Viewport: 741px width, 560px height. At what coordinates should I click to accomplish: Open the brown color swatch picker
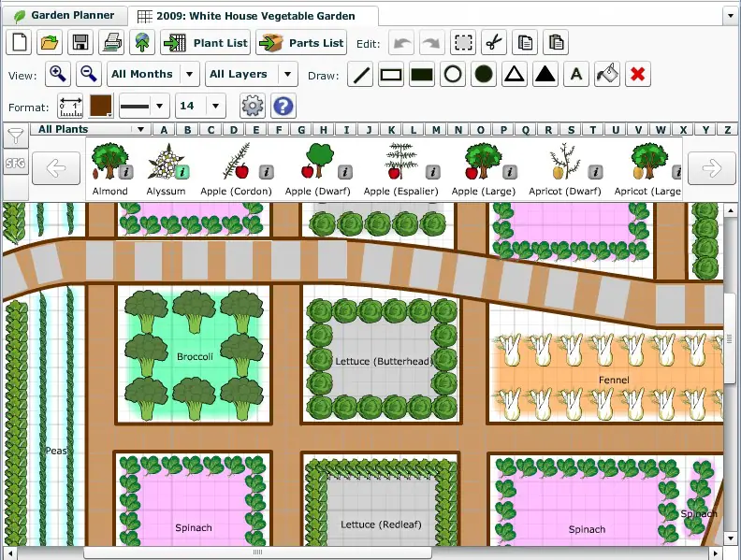coord(101,106)
